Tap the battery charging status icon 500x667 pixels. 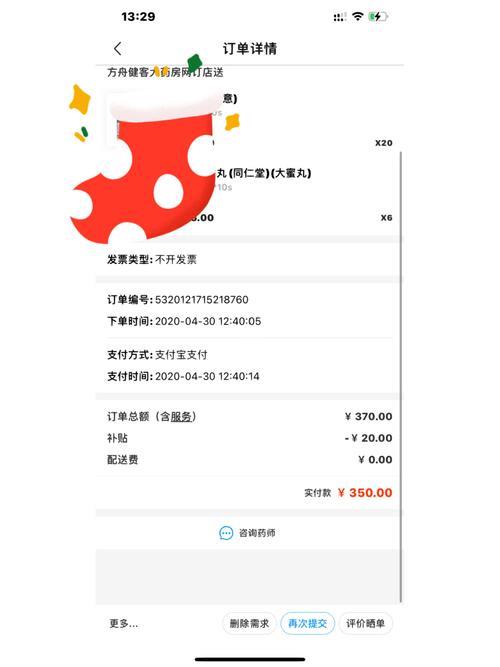[378, 17]
